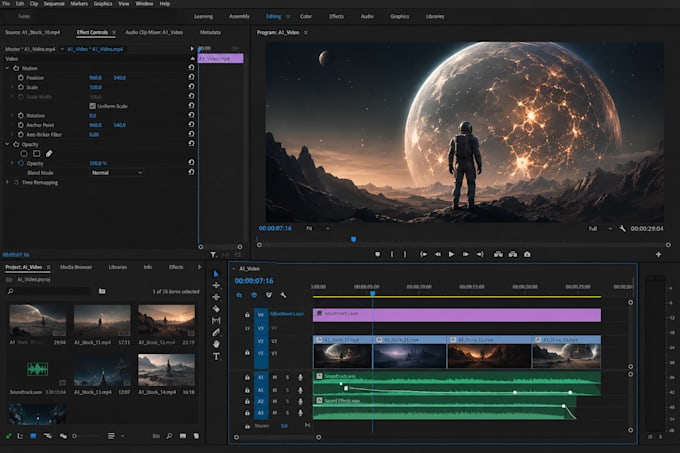Step forward one frame
Viewport: 680px width, 453px height.
(466, 254)
